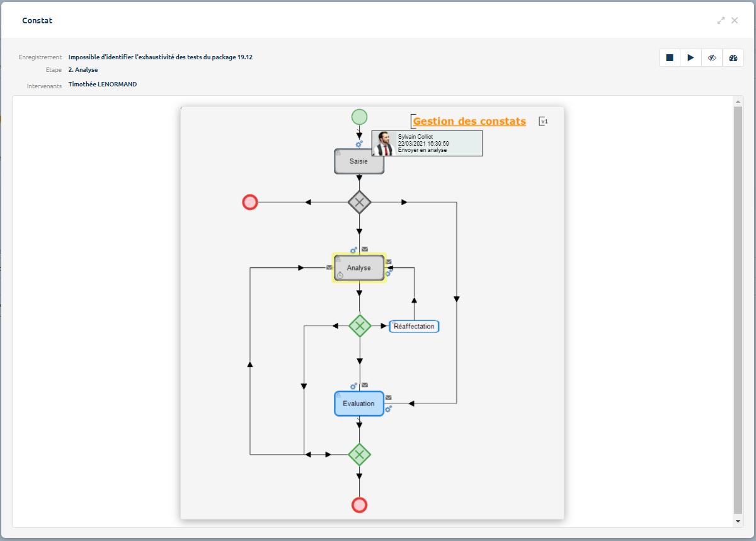Select the Evaluation task in the diagram
756x541 pixels.
pos(358,404)
